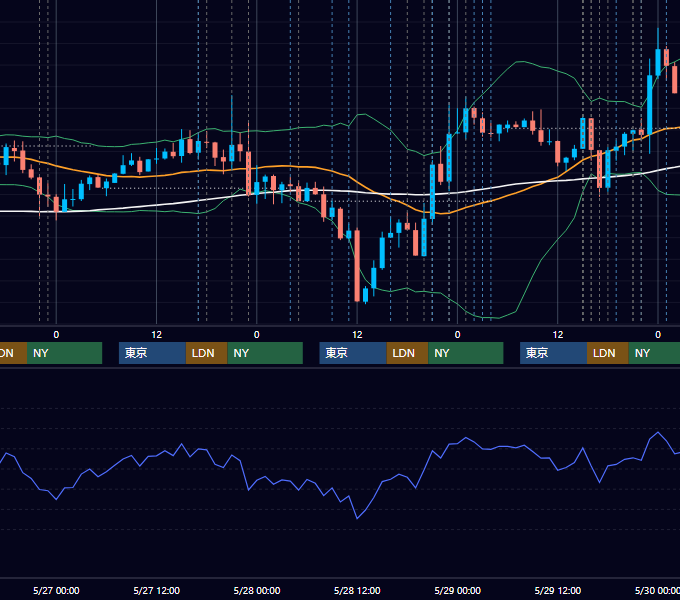Click the 5/27 東京 session block

[152, 353]
